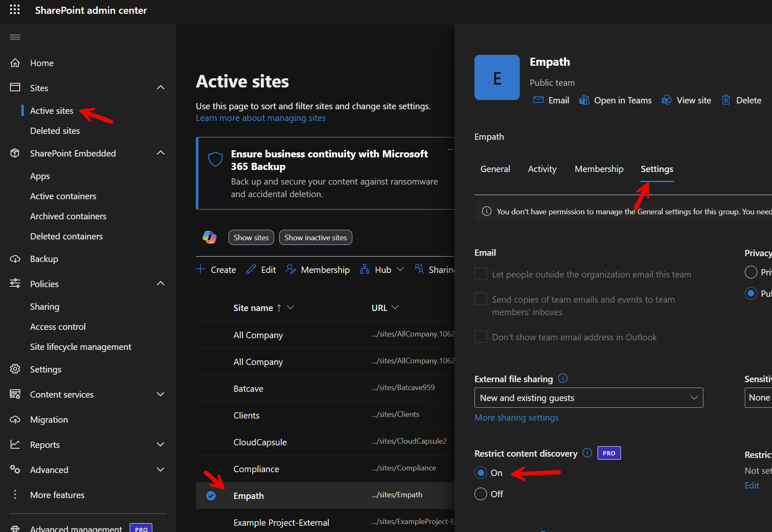772x532 pixels.
Task: Select the Batcave site row
Action: click(325, 388)
